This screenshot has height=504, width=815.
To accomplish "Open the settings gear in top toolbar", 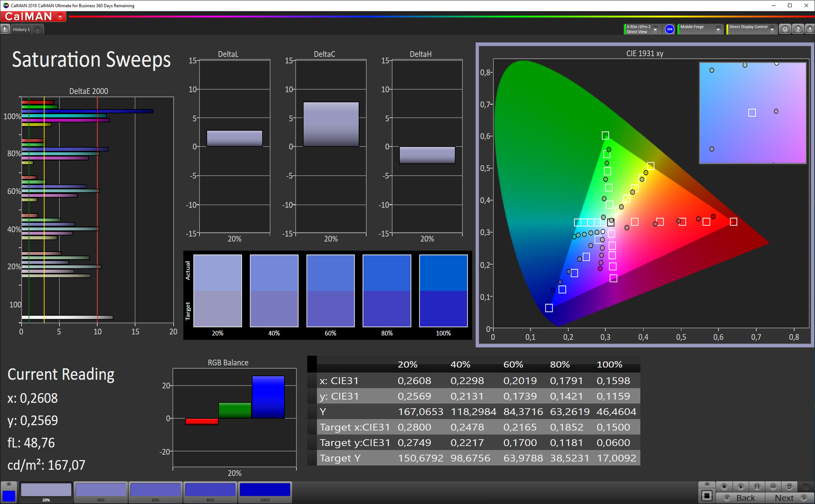I will pos(785,29).
